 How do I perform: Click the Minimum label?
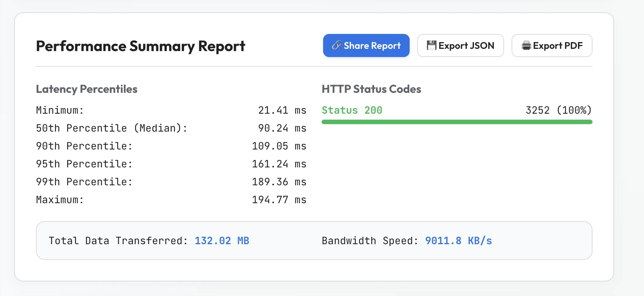coord(60,110)
